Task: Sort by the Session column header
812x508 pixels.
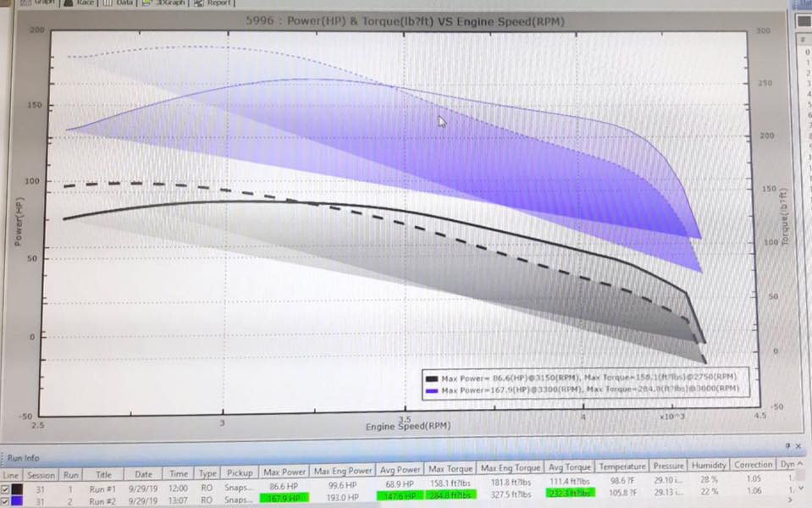Action: tap(41, 475)
